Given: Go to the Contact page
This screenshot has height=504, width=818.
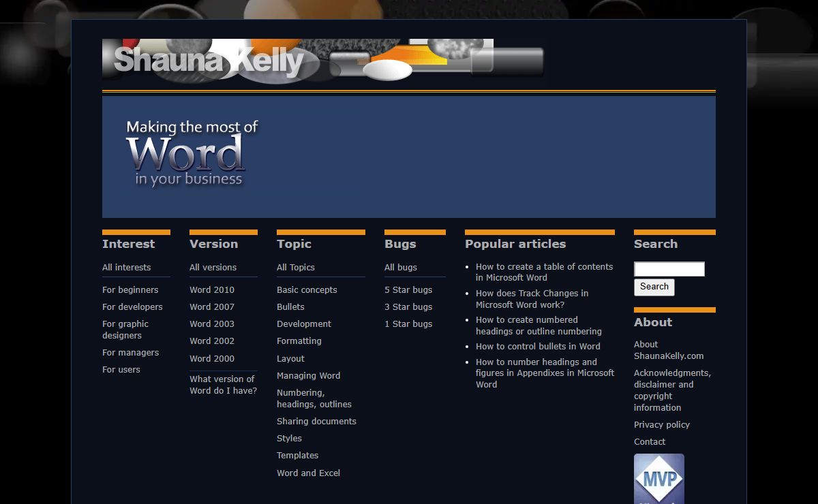Looking at the screenshot, I should (650, 442).
